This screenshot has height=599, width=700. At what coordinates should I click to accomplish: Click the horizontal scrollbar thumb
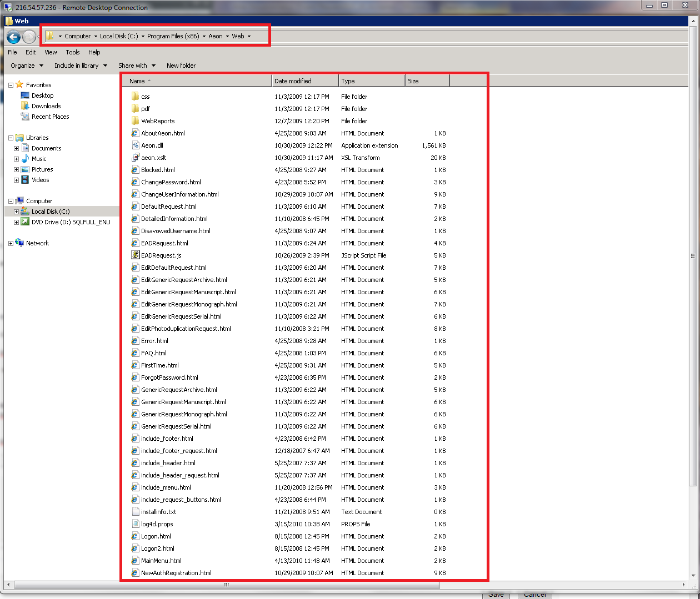(227, 585)
